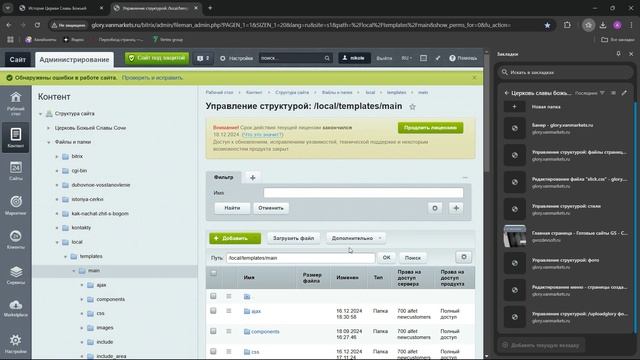The image size is (640, 360).
Task: Click the Имя filter input field
Action: 363,193
